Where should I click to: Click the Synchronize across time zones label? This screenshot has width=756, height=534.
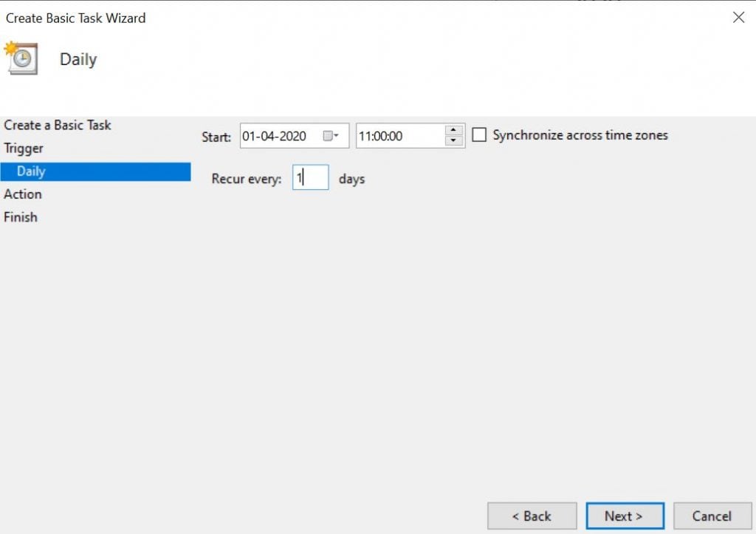pyautogui.click(x=580, y=135)
